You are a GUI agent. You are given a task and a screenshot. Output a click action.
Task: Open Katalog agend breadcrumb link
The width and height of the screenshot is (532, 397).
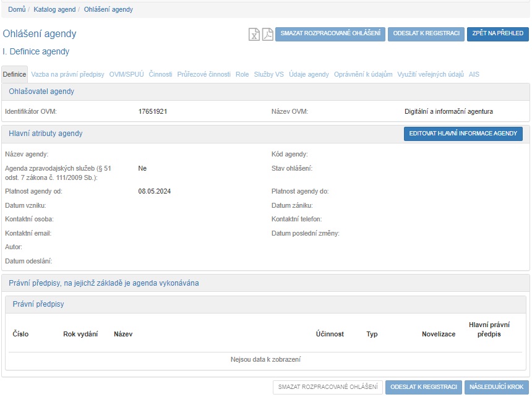54,9
